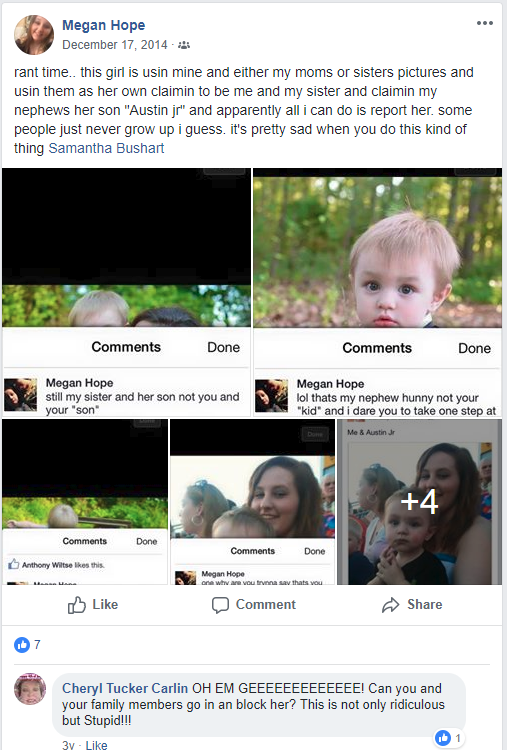Open the first screenshot with black top
507x750 pixels.
[x=126, y=292]
